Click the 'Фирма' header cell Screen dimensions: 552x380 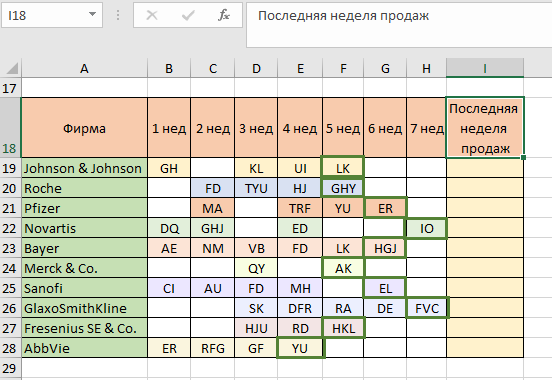[84, 128]
